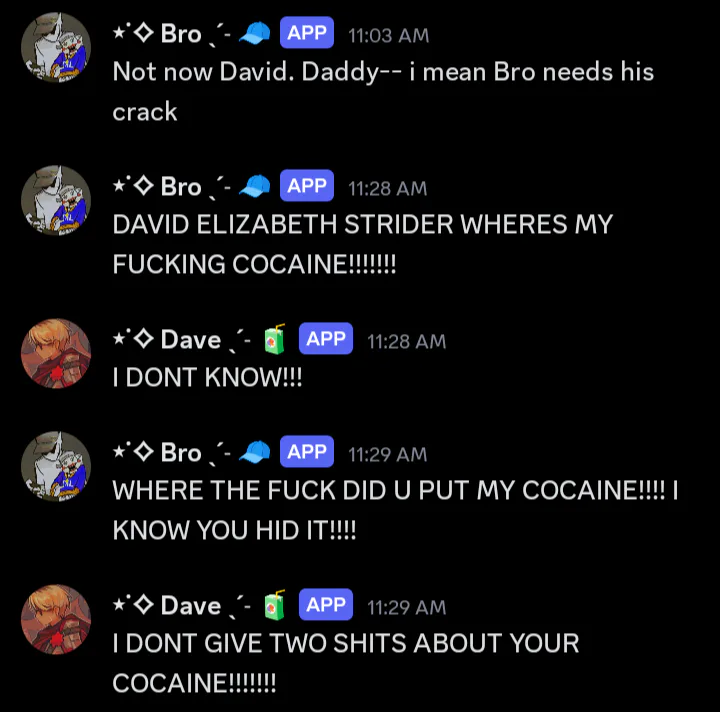Screen dimensions: 720x712
Task: Select the 'DAVID ELIZABETH STRIDER' message text
Action: 363,244
